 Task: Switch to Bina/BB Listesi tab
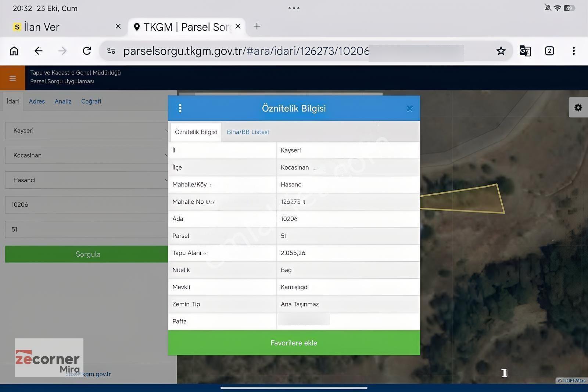pyautogui.click(x=248, y=132)
